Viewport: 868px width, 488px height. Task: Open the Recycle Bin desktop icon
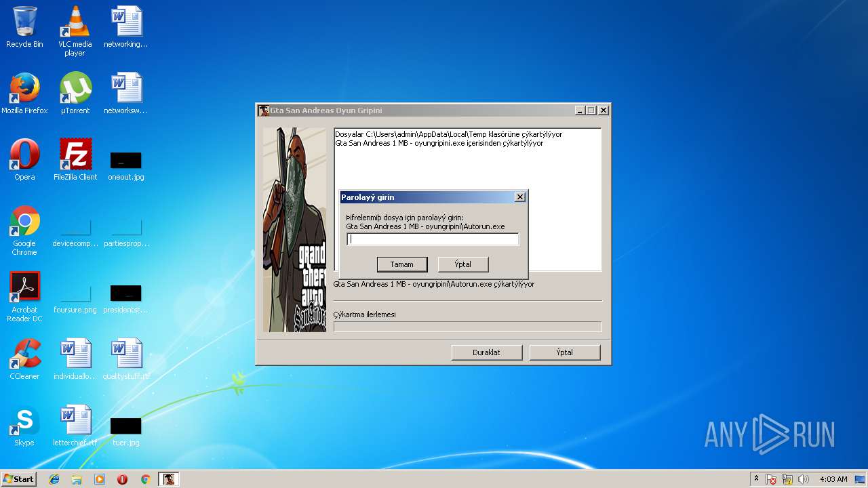coord(24,27)
